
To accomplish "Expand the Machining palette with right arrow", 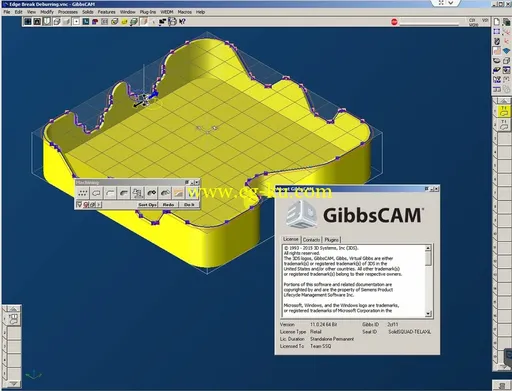I will [99, 204].
